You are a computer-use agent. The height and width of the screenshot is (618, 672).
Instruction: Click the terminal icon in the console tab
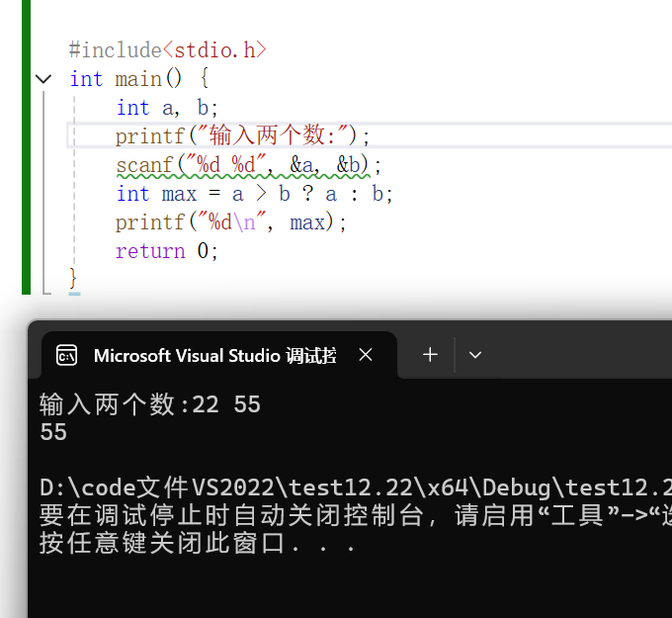click(67, 355)
